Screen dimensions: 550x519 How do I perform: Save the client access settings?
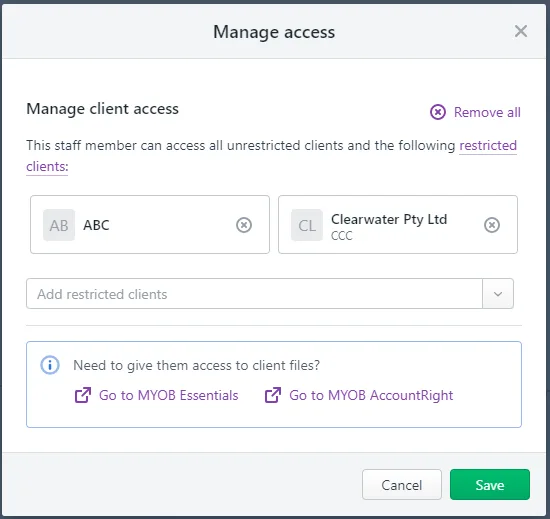pos(490,485)
